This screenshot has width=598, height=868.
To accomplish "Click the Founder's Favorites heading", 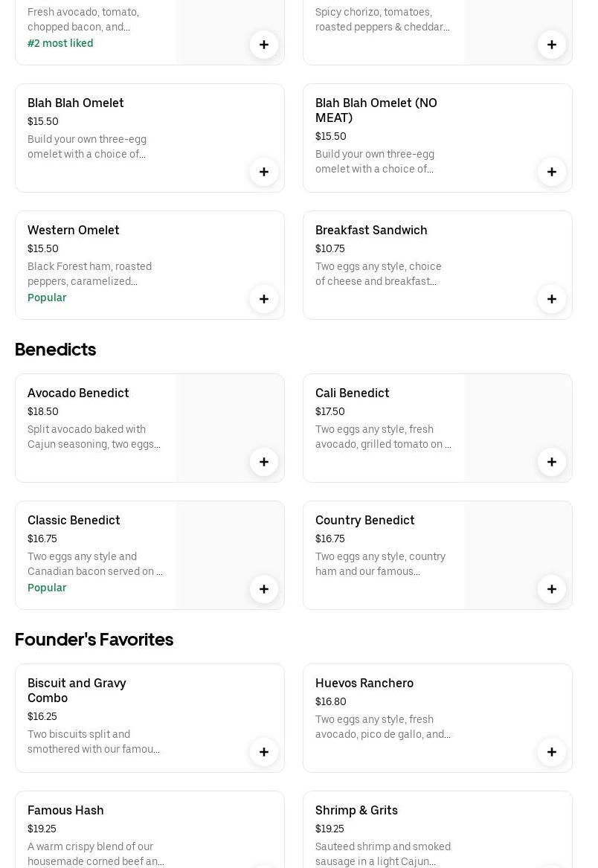I will pos(94,640).
